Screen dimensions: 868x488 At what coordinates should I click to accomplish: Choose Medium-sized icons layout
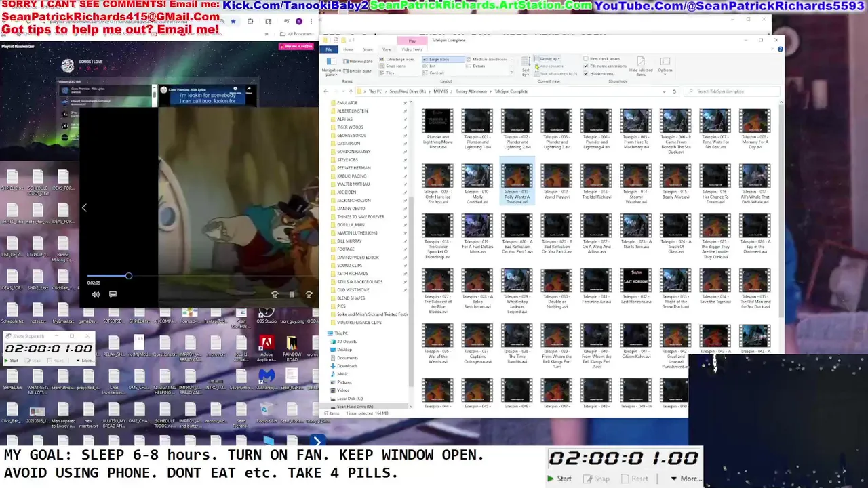487,60
